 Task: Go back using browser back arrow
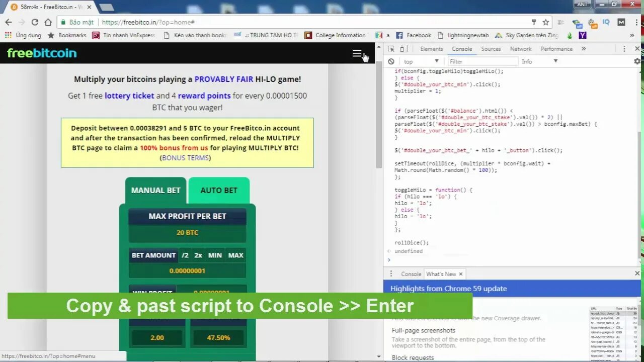(8, 22)
